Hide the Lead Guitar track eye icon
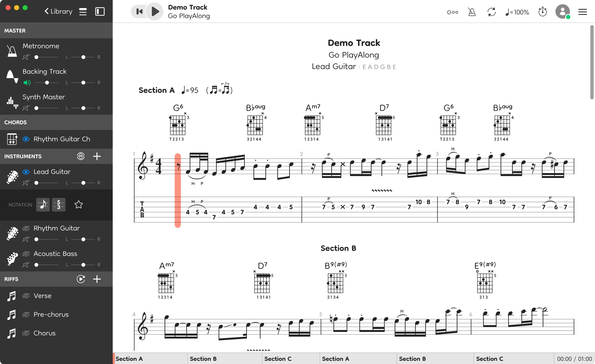 (26, 172)
